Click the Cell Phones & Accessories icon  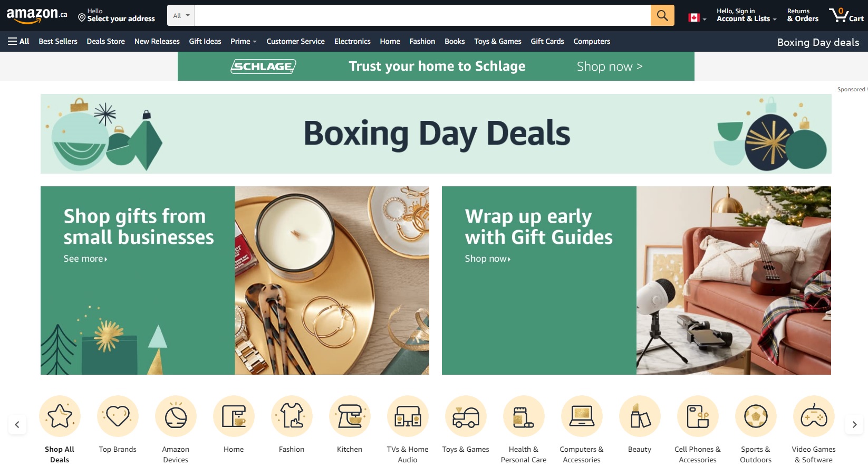click(698, 416)
